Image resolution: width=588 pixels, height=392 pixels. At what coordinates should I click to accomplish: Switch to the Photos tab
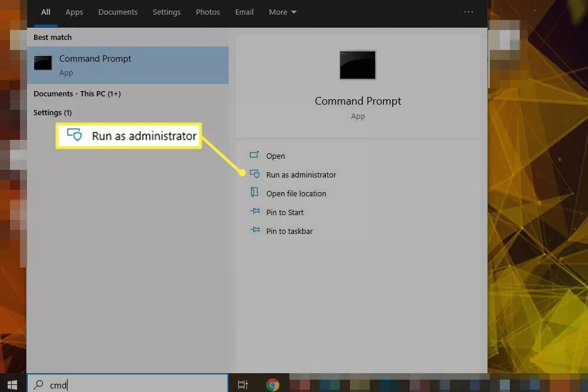[208, 12]
